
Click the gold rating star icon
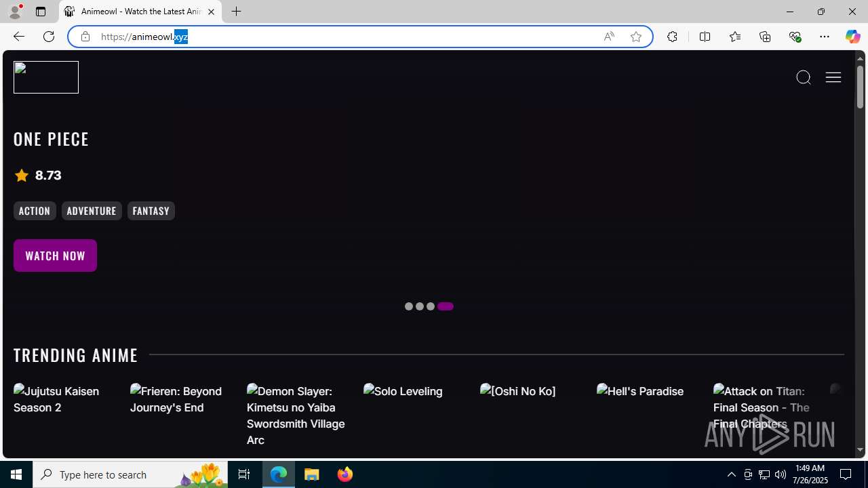point(22,176)
